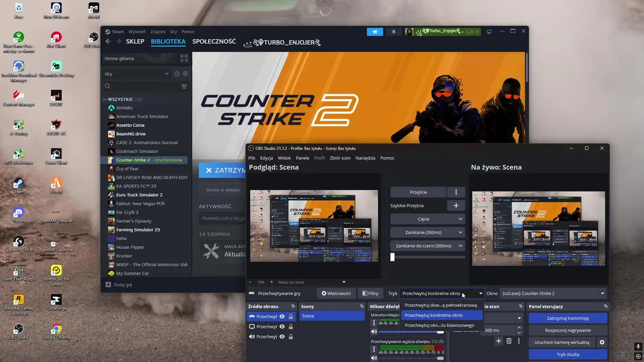Switch to Steam SKLEP tab
644x362 pixels.
coord(135,42)
